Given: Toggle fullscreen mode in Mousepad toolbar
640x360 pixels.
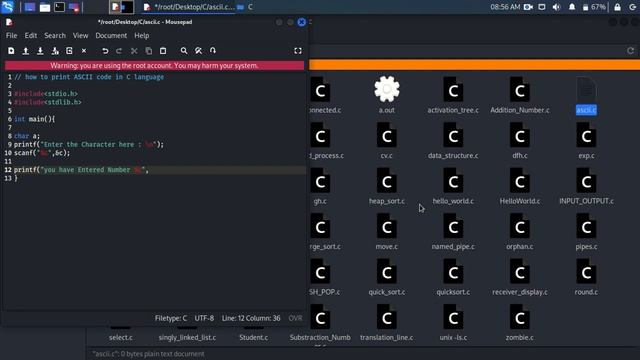Looking at the screenshot, I should coord(298,51).
